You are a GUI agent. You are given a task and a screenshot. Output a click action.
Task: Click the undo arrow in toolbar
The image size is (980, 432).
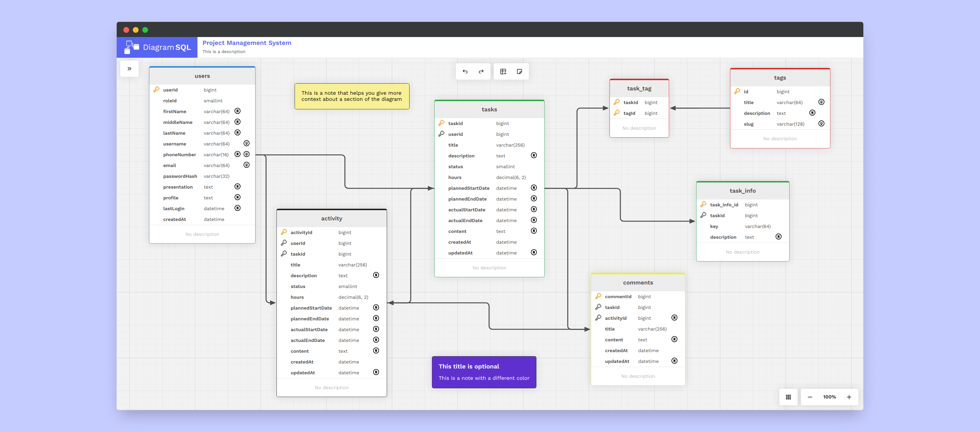point(465,71)
